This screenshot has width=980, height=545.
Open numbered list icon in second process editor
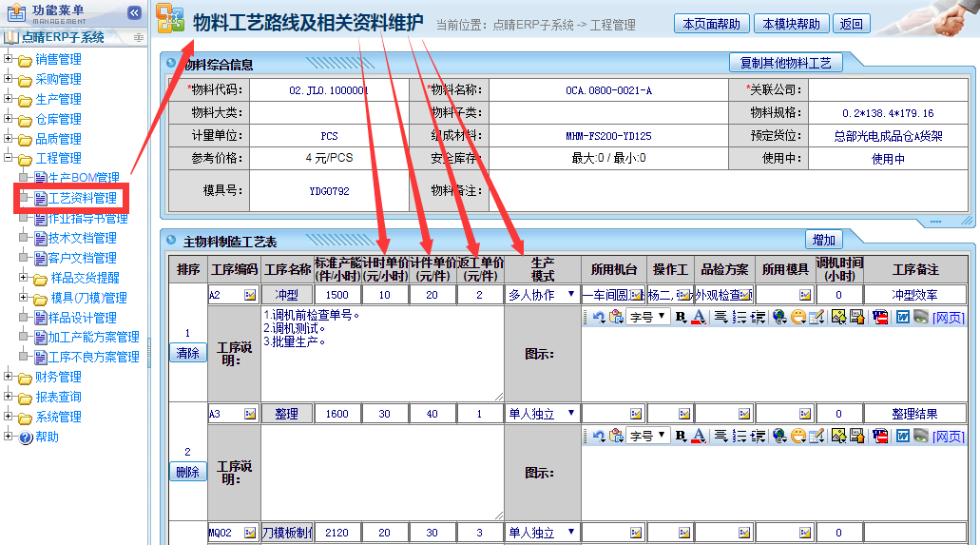point(740,437)
